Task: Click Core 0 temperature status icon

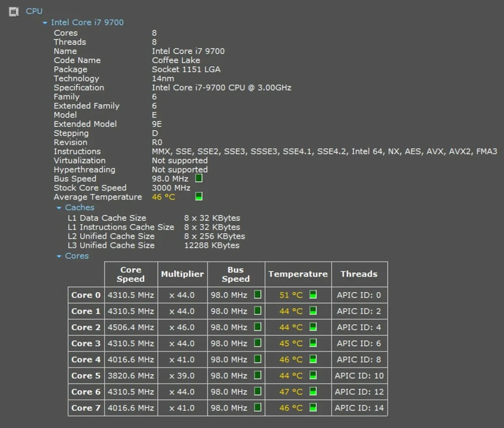Action: (312, 295)
